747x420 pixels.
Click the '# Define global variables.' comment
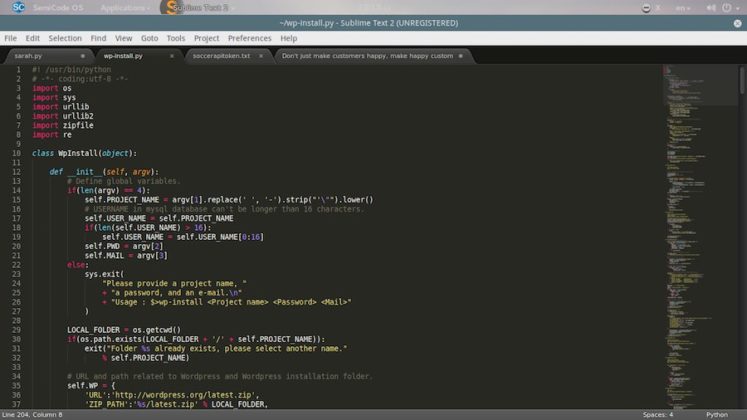[124, 181]
